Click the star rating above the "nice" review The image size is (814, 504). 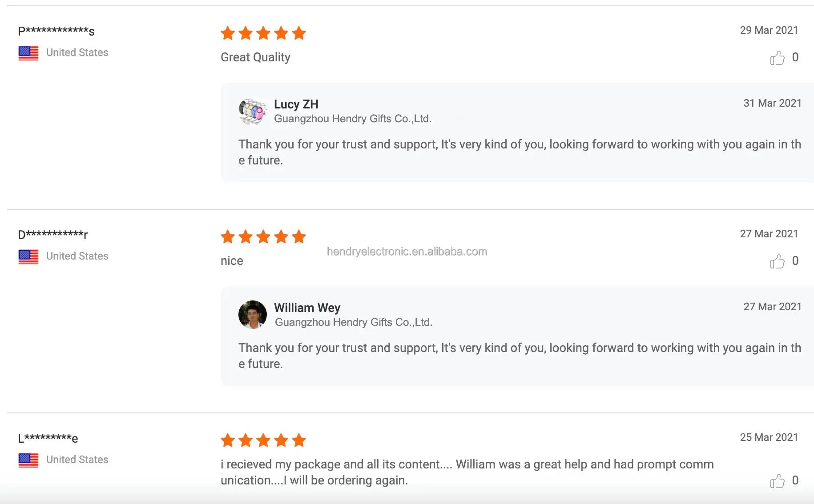tap(263, 237)
